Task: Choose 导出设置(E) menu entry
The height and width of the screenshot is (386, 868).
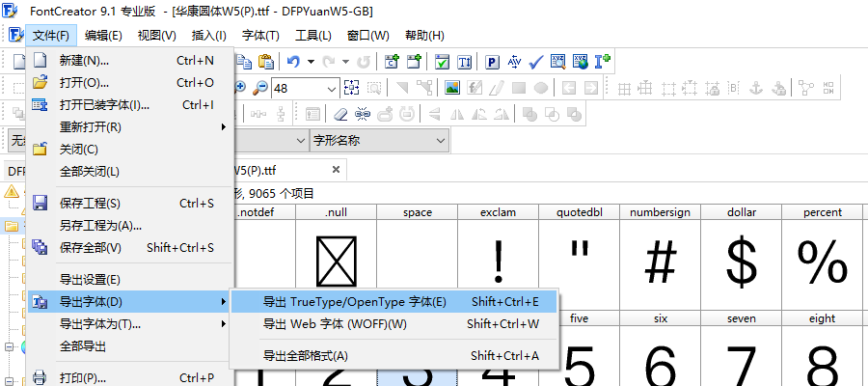Action: [x=130, y=280]
